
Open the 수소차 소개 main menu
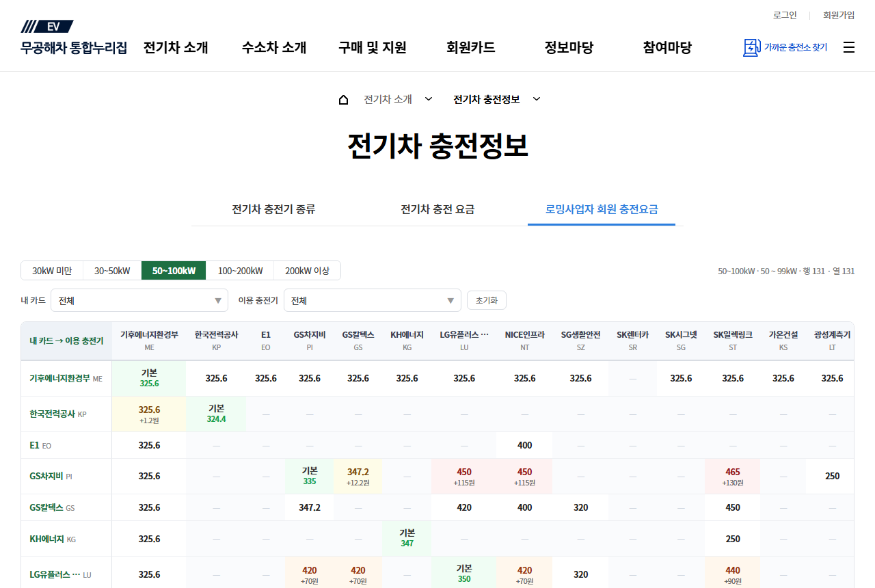point(274,47)
